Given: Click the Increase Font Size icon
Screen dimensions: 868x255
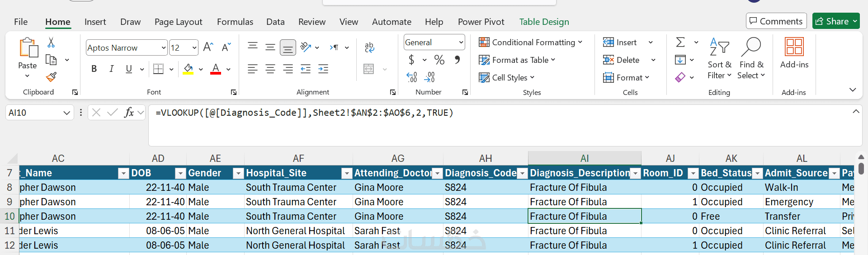Looking at the screenshot, I should 208,47.
